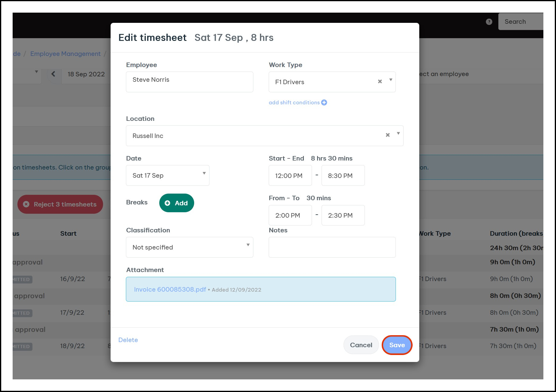
Task: Click the Employee Management breadcrumb
Action: [65, 54]
